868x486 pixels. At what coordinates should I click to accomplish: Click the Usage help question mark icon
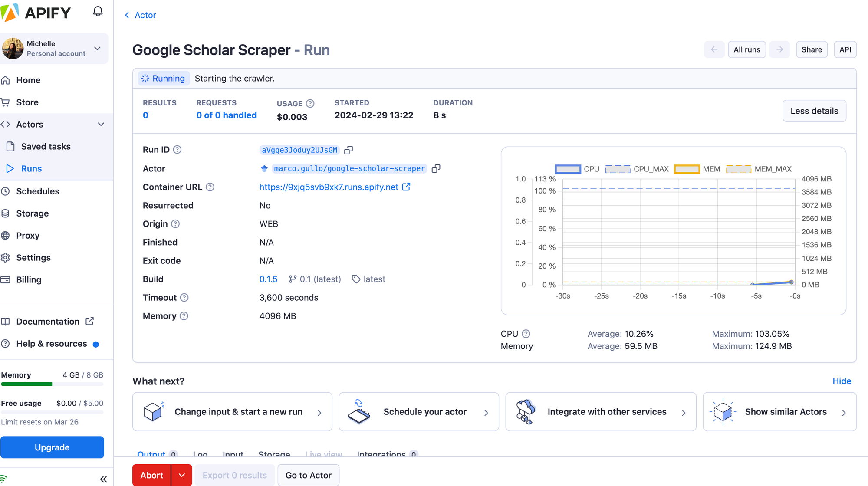(310, 103)
